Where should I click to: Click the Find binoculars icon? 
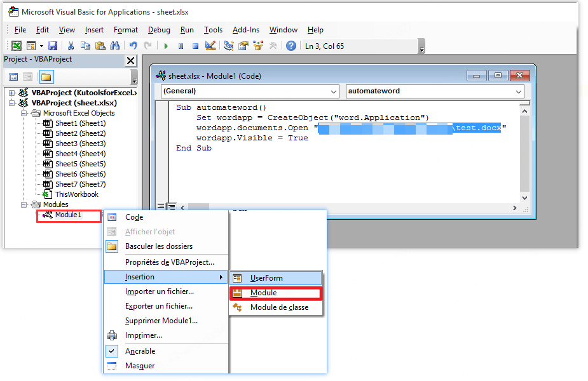[115, 46]
